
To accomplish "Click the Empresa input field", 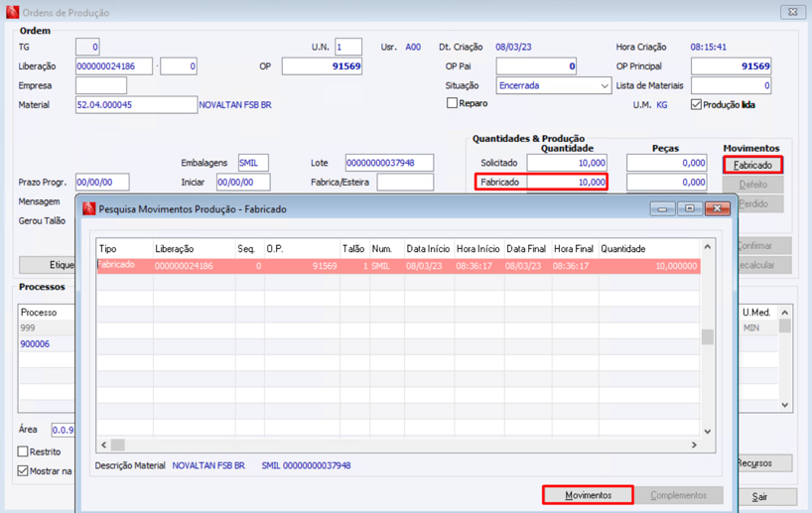I will pos(101,85).
